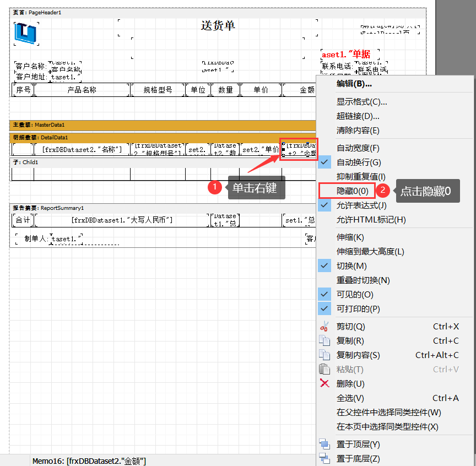This screenshot has width=476, height=466.
Task: Select the 合计 memo in ReportSummary1
Action: (x=23, y=220)
